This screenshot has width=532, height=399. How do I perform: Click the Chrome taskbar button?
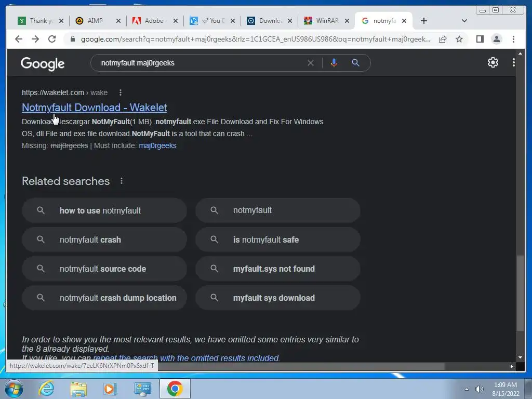click(175, 389)
